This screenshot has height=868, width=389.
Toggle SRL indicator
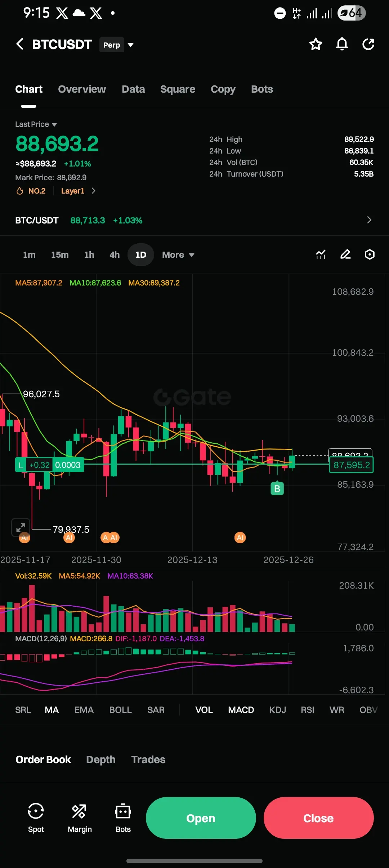(23, 710)
